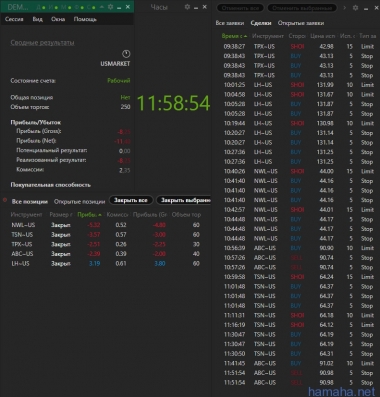Select the 11:16:19 TSN~US deal row
The width and height of the screenshot is (380, 397).
(x=297, y=325)
